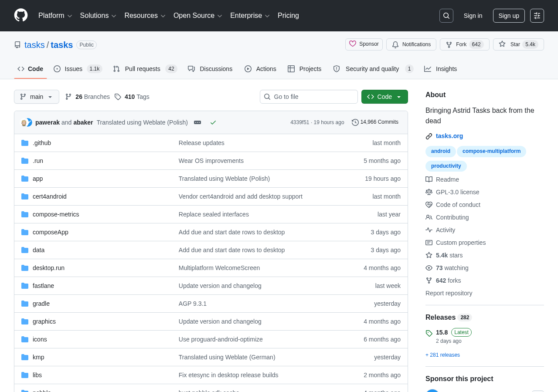Viewport: 558px width, 392px height.
Task: Open the Pull requests tab
Action: coord(145,69)
